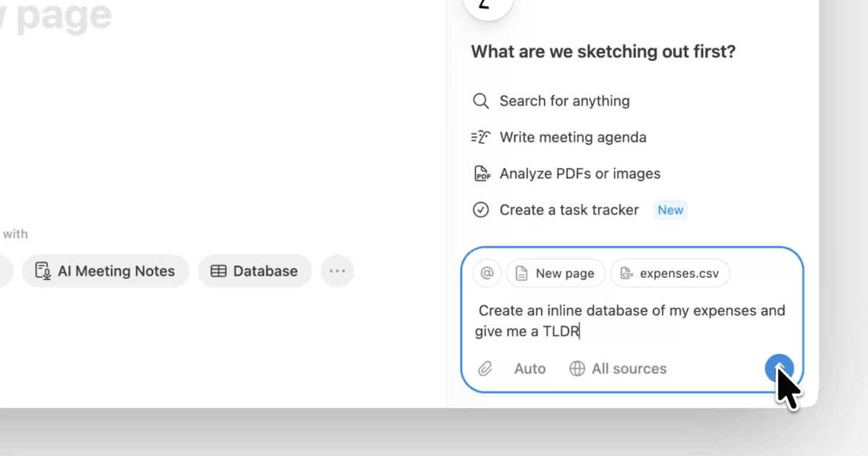The height and width of the screenshot is (456, 868).
Task: Open the ellipsis overflow menu
Action: coord(337,271)
